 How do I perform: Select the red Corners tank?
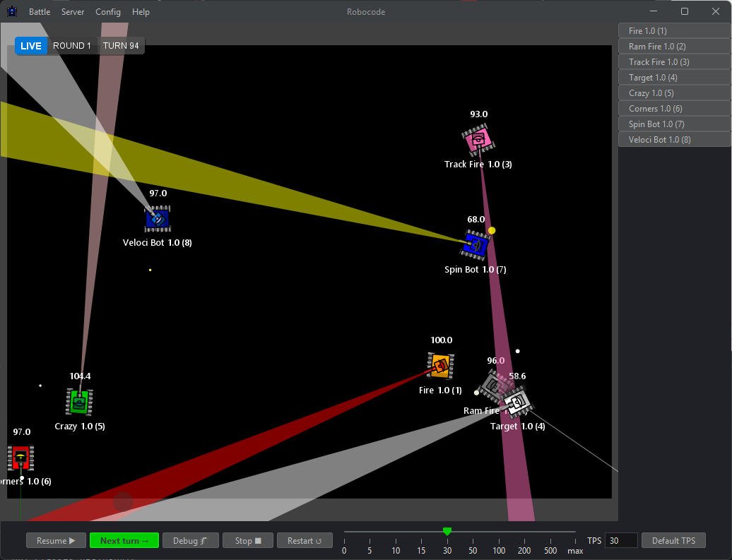click(20, 458)
